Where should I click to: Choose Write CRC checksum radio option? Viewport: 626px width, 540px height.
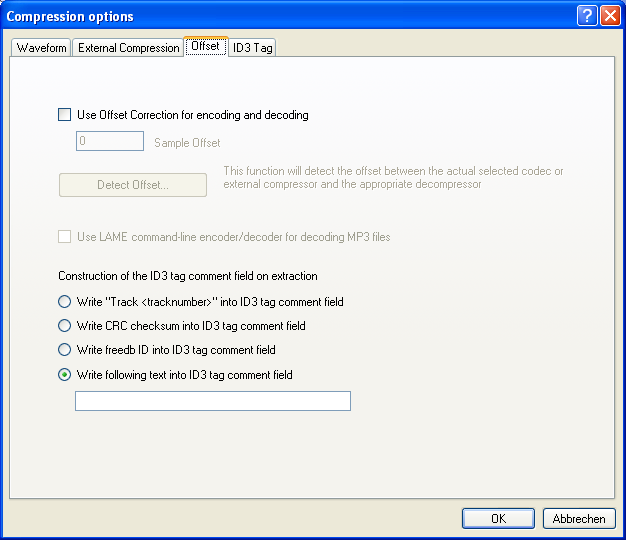(x=66, y=325)
